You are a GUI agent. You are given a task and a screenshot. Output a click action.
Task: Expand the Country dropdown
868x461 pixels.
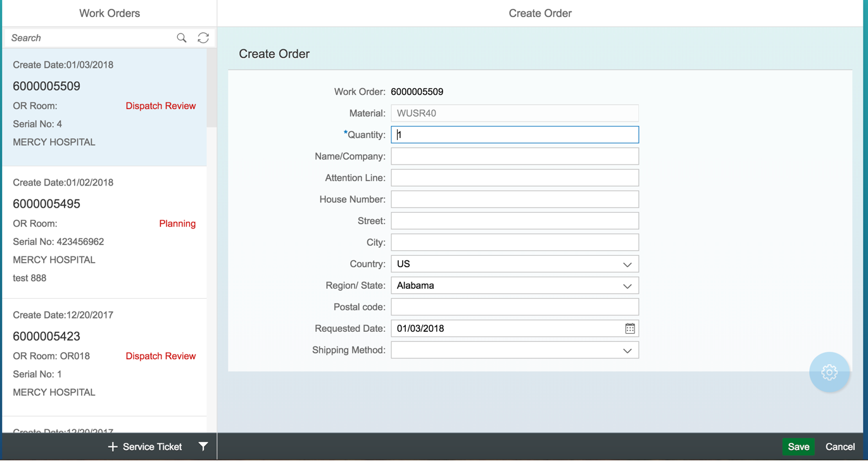point(627,264)
